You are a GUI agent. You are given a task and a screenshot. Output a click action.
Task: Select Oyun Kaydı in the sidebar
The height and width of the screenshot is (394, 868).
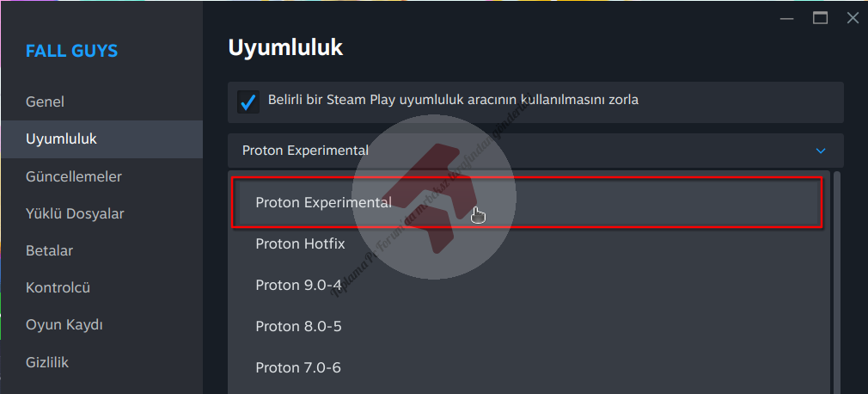(64, 325)
